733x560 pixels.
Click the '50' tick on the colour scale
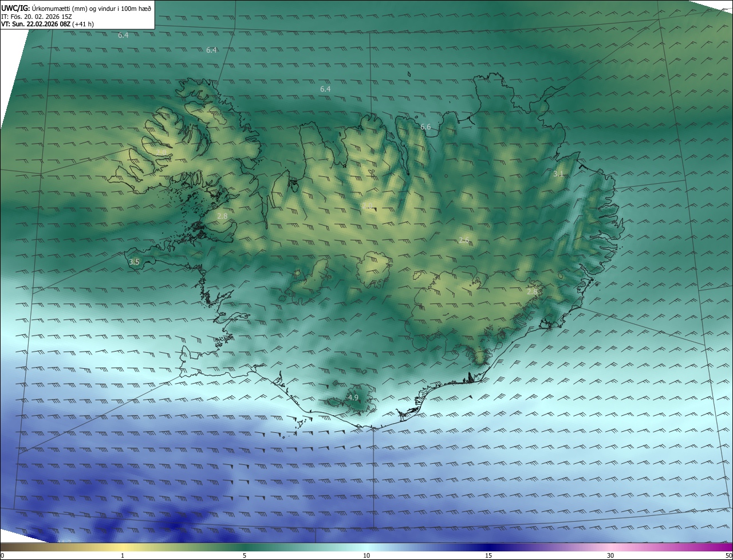pos(728,555)
